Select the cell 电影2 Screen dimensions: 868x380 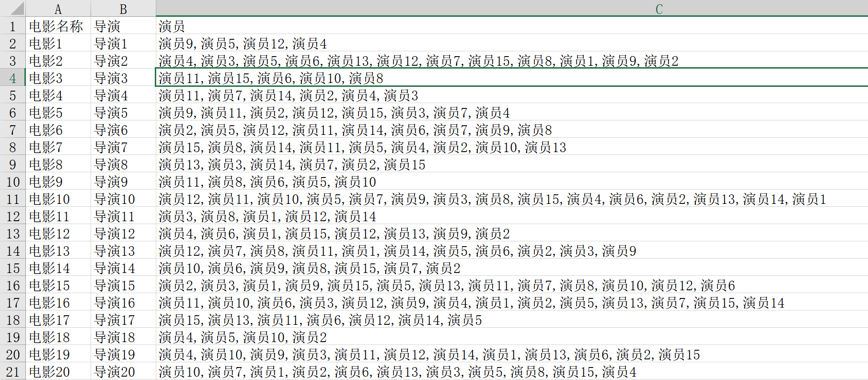click(x=58, y=60)
